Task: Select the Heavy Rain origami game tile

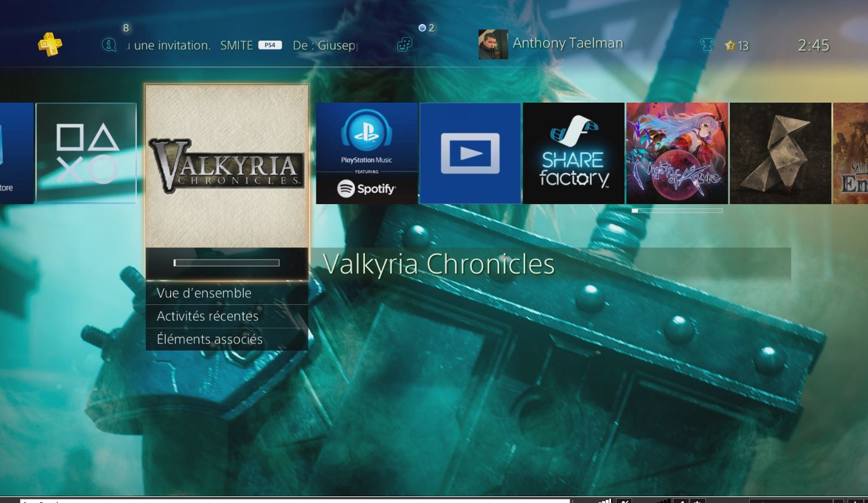Action: click(x=780, y=153)
